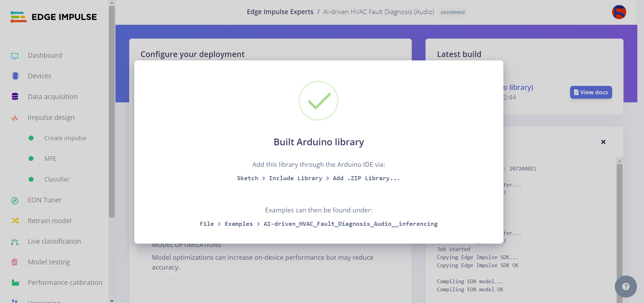Click the Performance calibration chart icon
Viewport: 644px width, 303px height.
[x=15, y=283]
